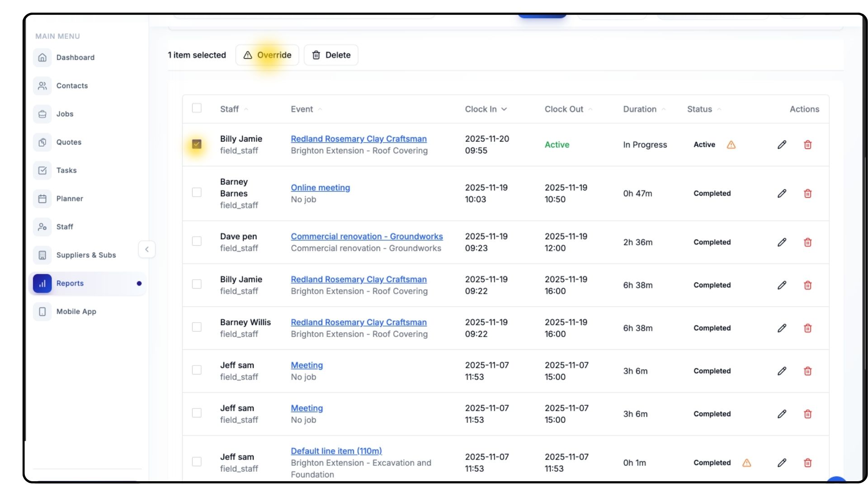Image resolution: width=868 pixels, height=488 pixels.
Task: Click the Override button
Action: 267,55
